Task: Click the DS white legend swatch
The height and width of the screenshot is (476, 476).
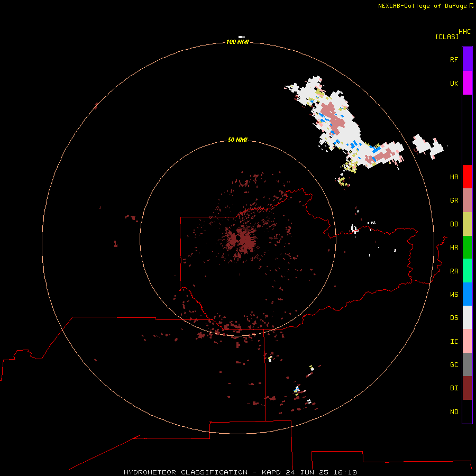Action: pyautogui.click(x=467, y=317)
